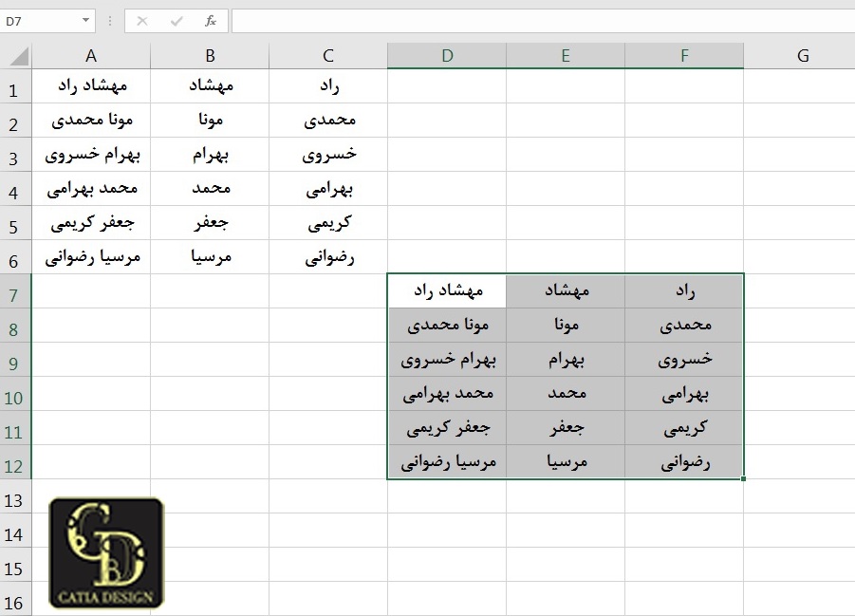
Task: Select row 7 header
Action: point(15,291)
